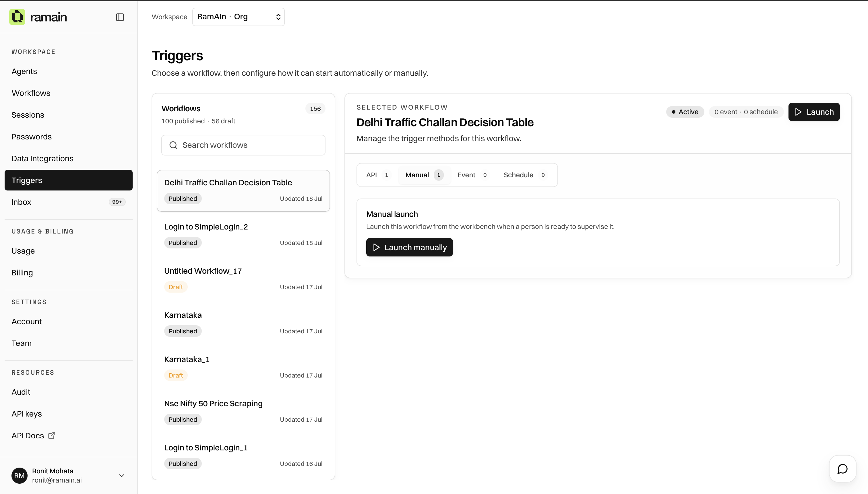Viewport: 868px width, 494px height.
Task: Select Triggers in the sidebar
Action: coord(68,180)
